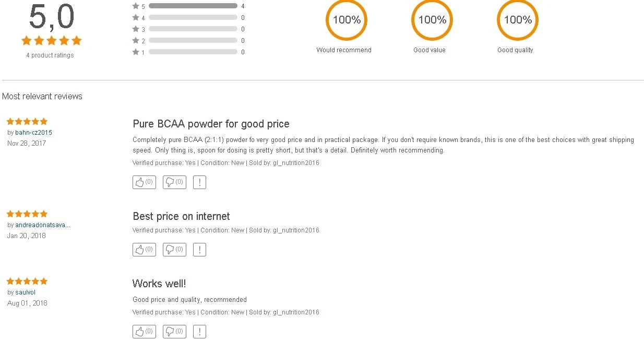The height and width of the screenshot is (340, 644).
Task: Click the 'Good value' 100% circle
Action: coord(432,20)
